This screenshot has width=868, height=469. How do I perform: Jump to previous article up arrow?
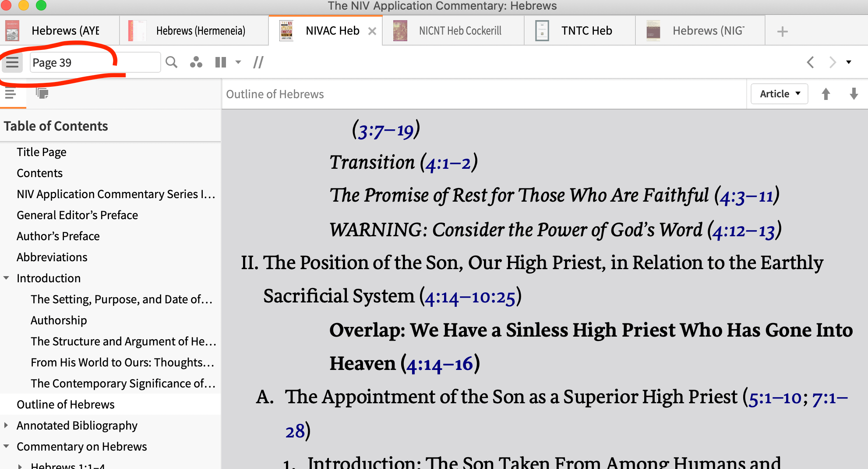click(x=826, y=94)
